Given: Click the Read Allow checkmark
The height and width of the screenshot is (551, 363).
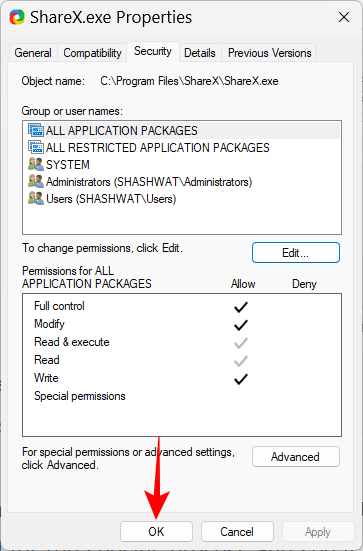Looking at the screenshot, I should click(241, 361).
